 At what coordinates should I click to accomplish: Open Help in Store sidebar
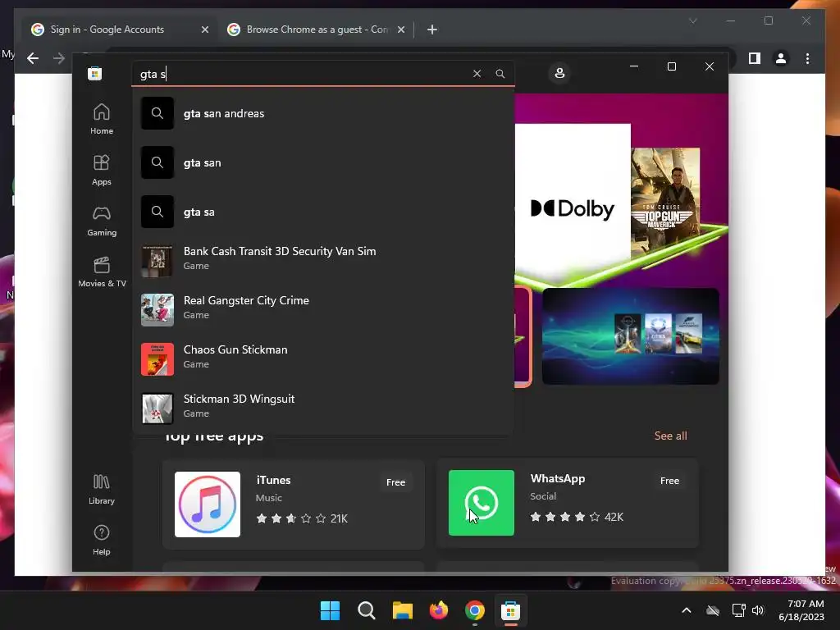pos(101,540)
